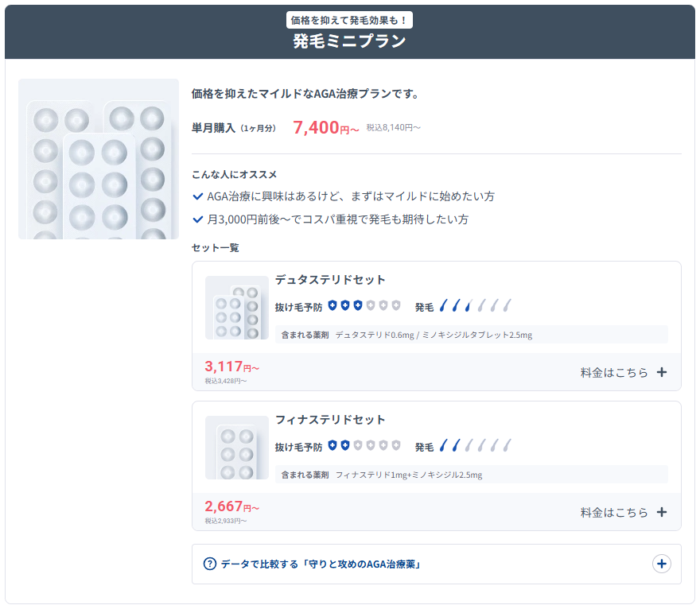This screenshot has width=700, height=609.
Task: Click the 価格を抑えて発毛効果も！ badge
Action: (x=349, y=20)
